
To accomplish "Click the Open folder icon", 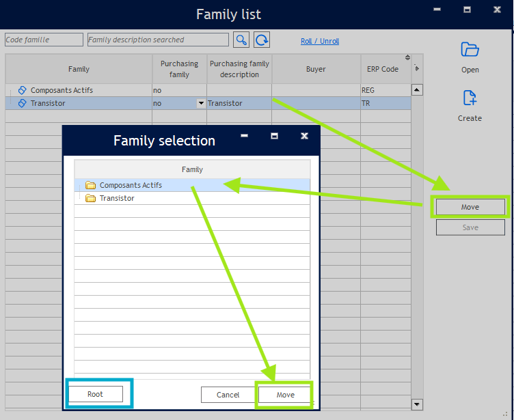I will click(x=470, y=50).
